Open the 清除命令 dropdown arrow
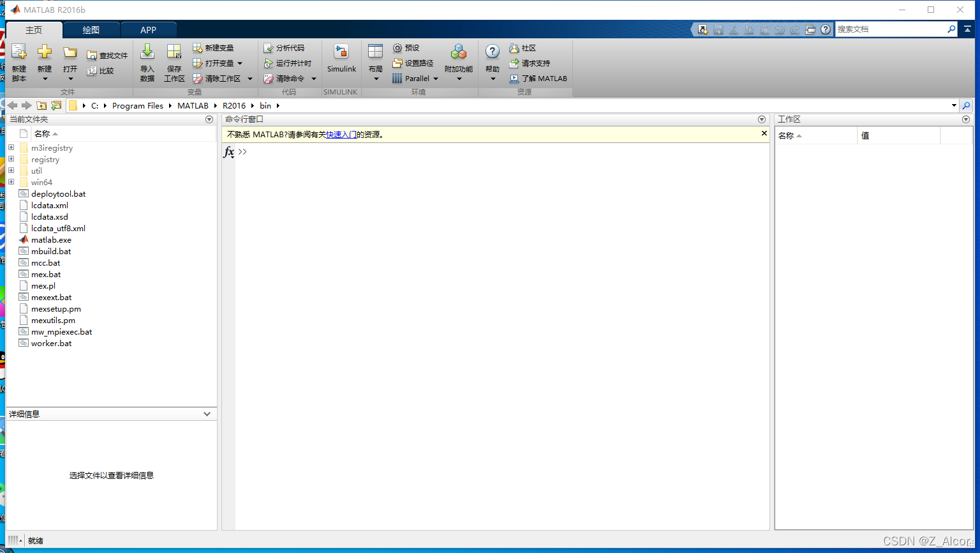 tap(314, 79)
